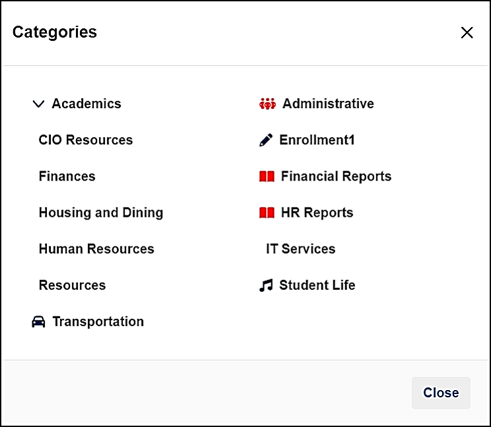
Task: Open the IT Services category
Action: point(300,249)
